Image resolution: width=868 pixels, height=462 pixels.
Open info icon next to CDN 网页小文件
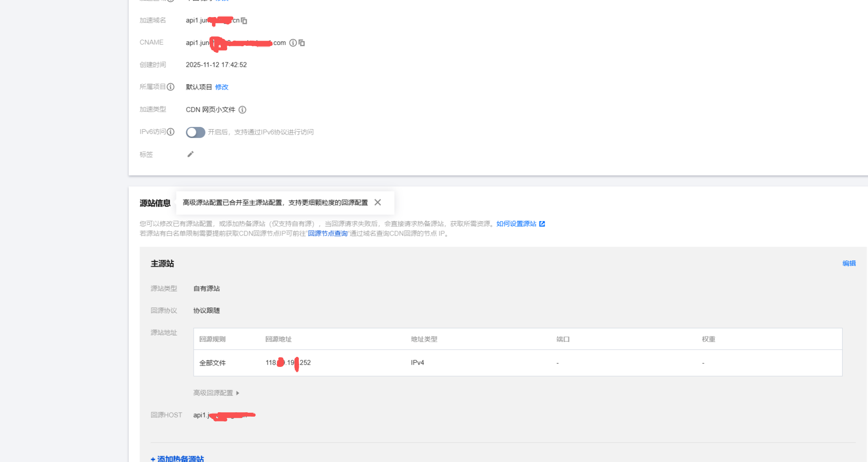243,110
